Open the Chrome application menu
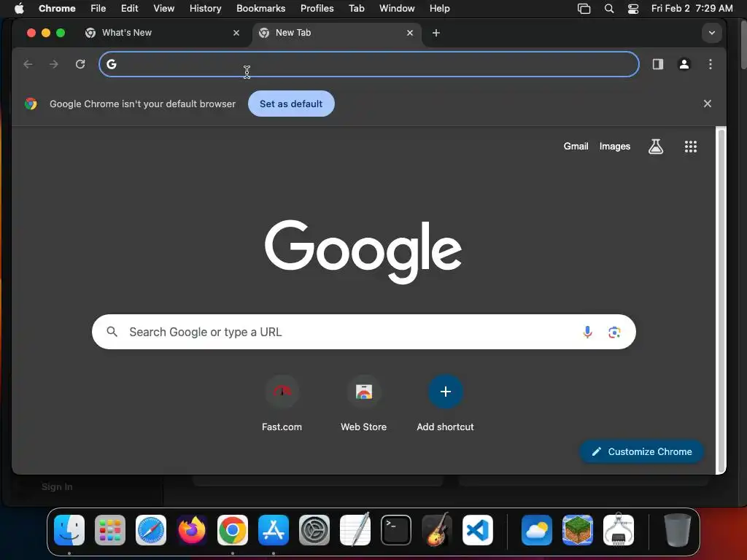Viewport: 747px width, 560px height. (x=57, y=9)
